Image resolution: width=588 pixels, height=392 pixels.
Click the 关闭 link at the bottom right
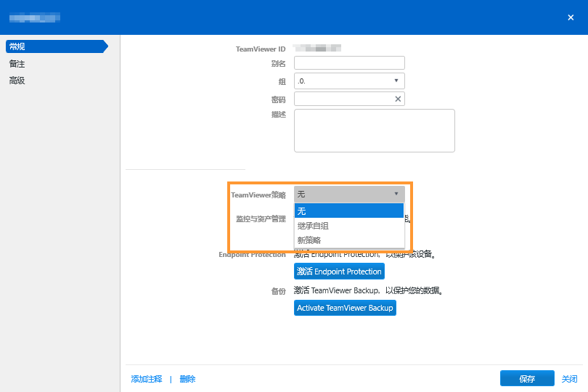(x=569, y=379)
